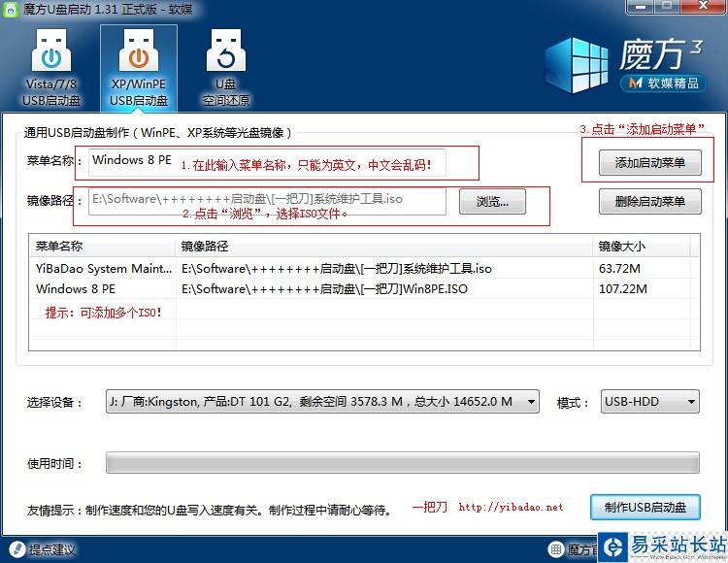Click the 使用时间 progress bar
The image size is (728, 563).
(x=403, y=463)
